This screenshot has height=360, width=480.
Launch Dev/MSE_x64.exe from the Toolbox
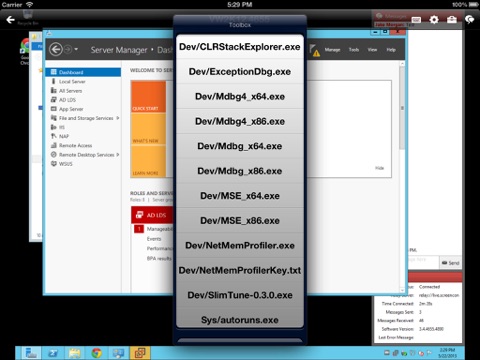point(240,196)
